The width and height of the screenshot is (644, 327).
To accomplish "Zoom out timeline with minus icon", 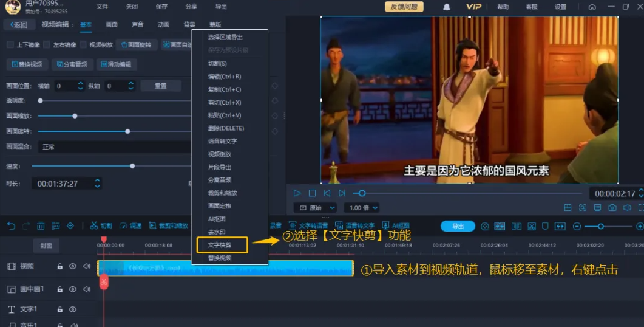I will tap(577, 227).
